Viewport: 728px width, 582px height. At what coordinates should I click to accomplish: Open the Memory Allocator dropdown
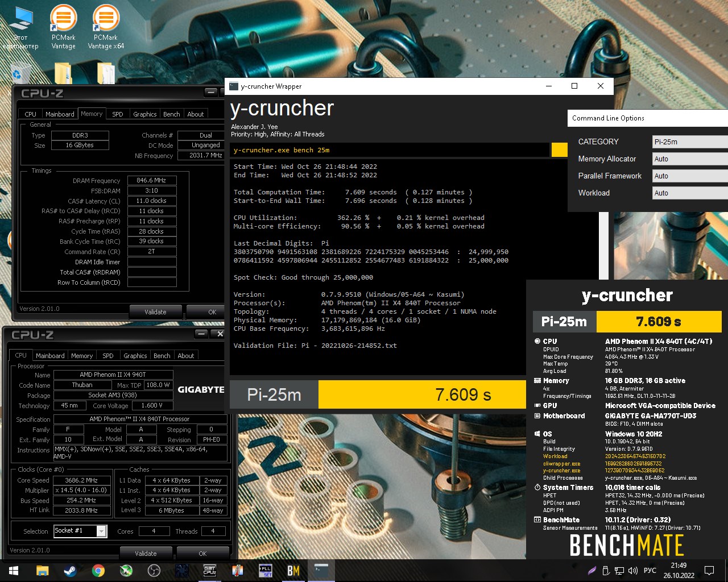click(x=690, y=159)
